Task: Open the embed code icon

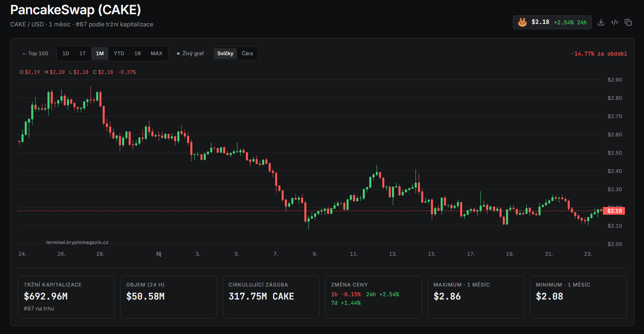Action: pyautogui.click(x=615, y=22)
